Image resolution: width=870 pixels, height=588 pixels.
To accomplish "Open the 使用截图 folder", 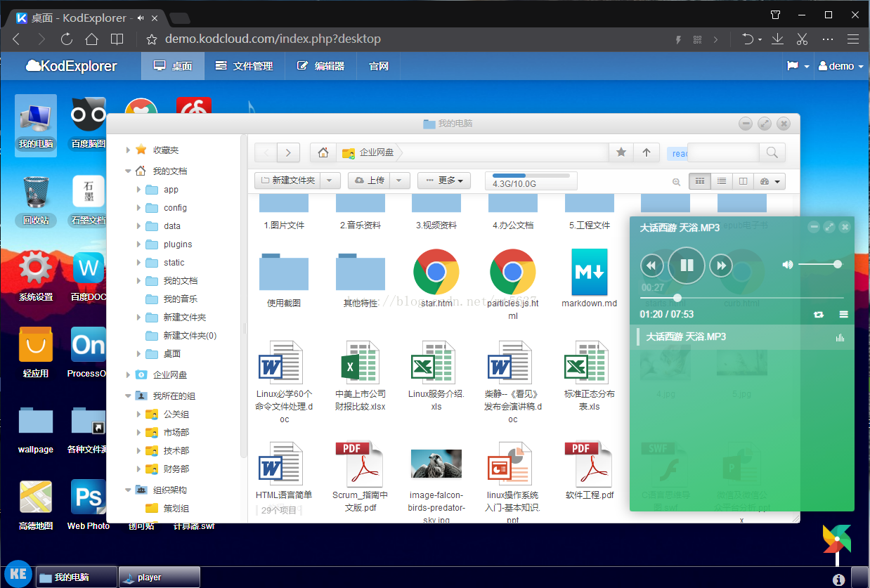I will click(x=284, y=272).
